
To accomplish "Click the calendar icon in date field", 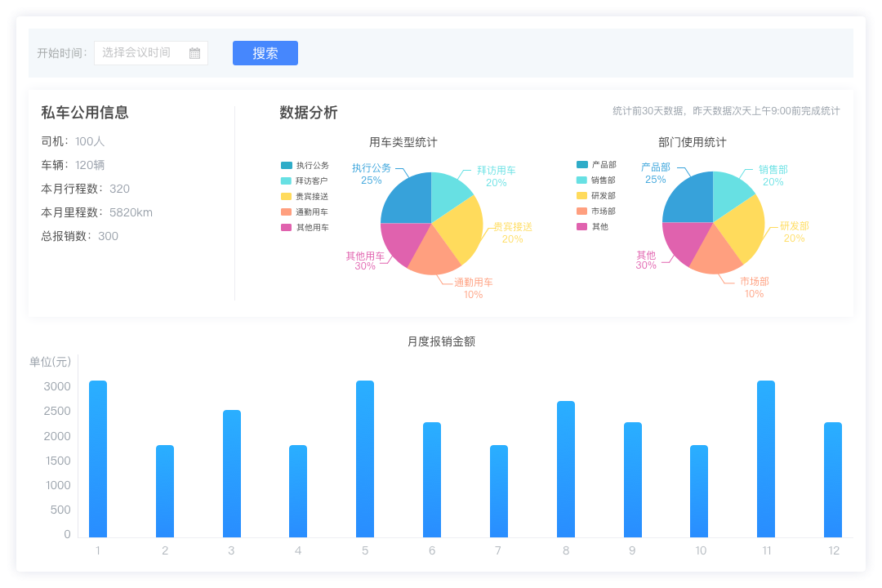I will point(194,53).
